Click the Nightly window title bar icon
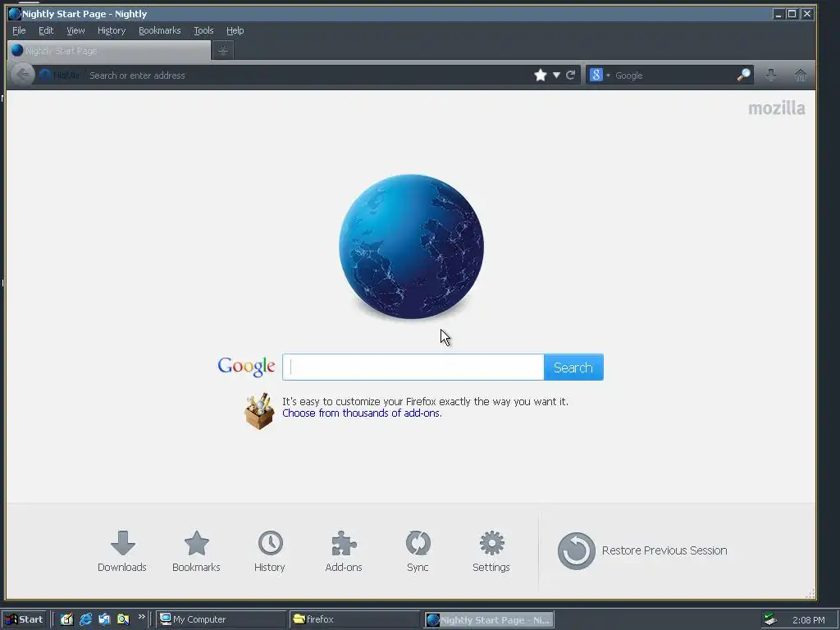 pyautogui.click(x=15, y=13)
